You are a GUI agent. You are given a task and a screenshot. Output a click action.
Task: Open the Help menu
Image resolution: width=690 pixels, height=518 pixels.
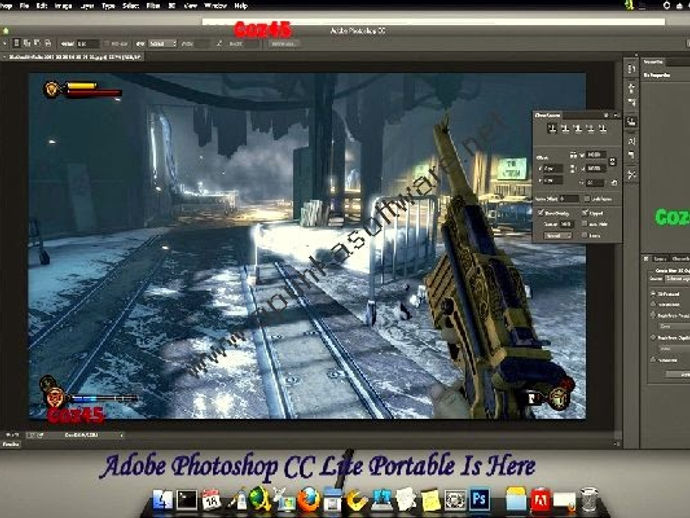pyautogui.click(x=241, y=6)
